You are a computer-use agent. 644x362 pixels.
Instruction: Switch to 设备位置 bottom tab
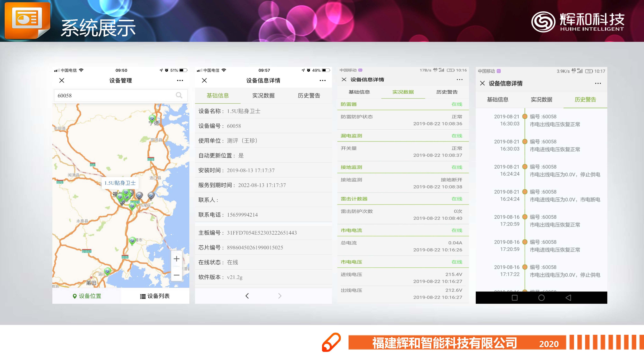[x=87, y=296]
